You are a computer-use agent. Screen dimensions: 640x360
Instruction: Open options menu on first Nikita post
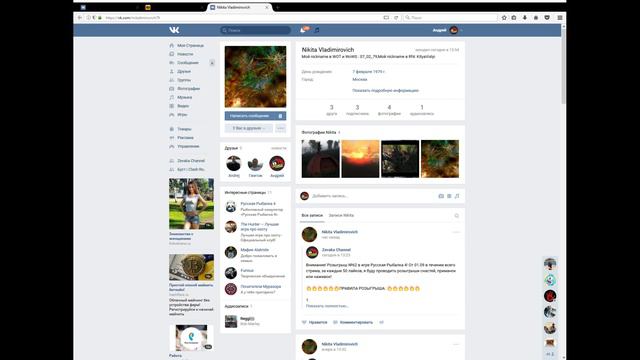[x=456, y=232]
